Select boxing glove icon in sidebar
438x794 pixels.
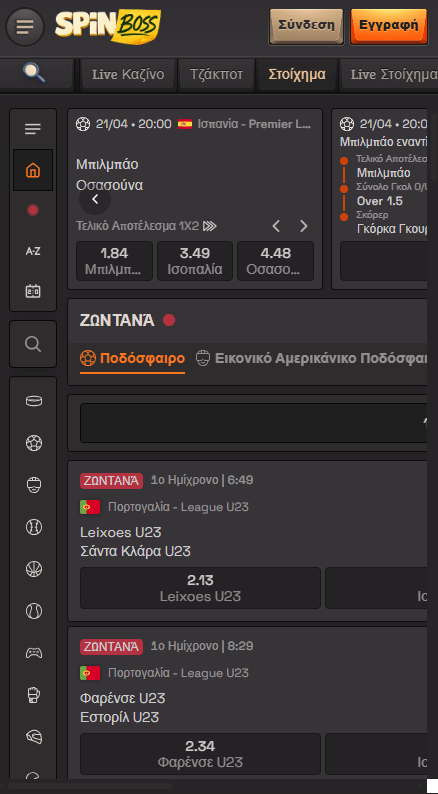[x=34, y=695]
